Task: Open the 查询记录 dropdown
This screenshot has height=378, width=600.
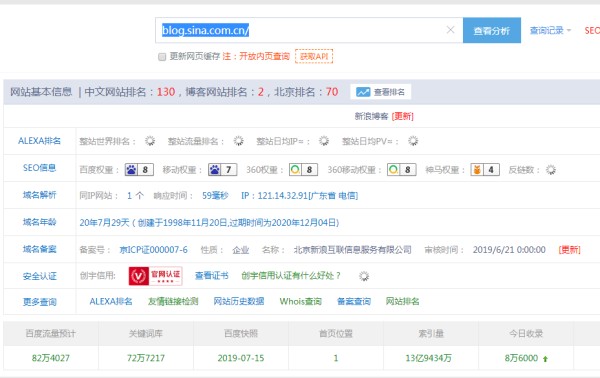Action: (x=550, y=30)
